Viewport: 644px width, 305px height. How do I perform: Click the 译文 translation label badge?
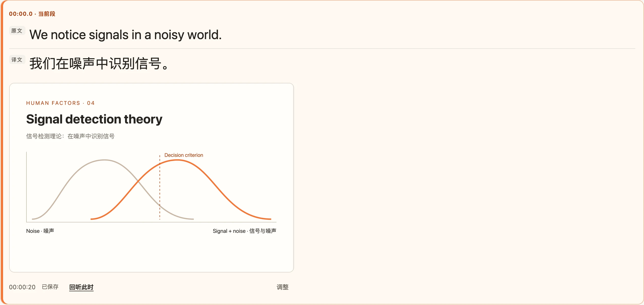click(x=17, y=60)
